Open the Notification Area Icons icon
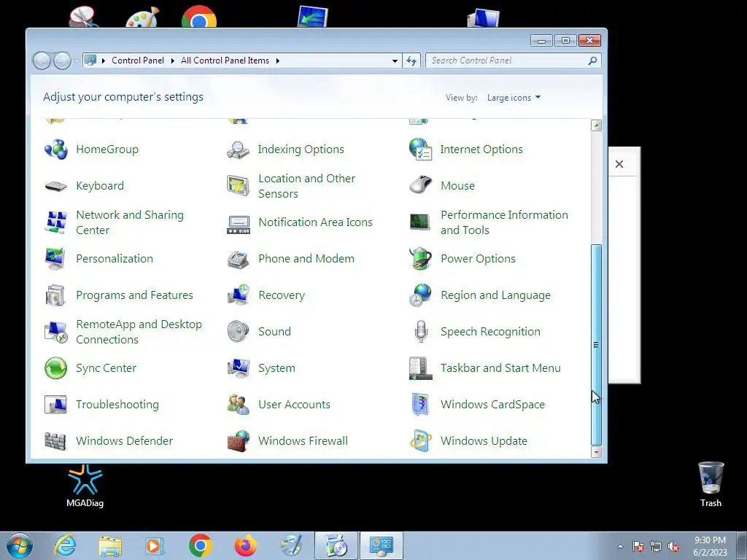This screenshot has width=747, height=560. tap(239, 224)
